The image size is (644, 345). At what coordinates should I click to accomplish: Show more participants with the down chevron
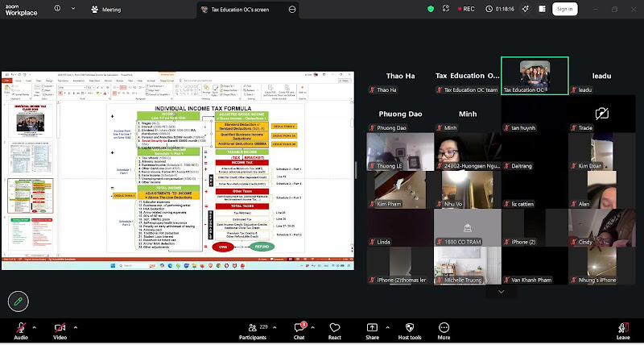(501, 292)
